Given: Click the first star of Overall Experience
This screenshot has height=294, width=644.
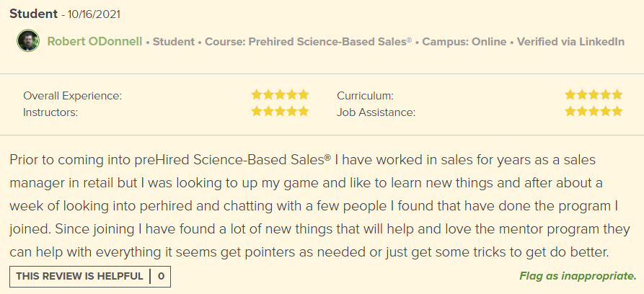Looking at the screenshot, I should [x=257, y=94].
